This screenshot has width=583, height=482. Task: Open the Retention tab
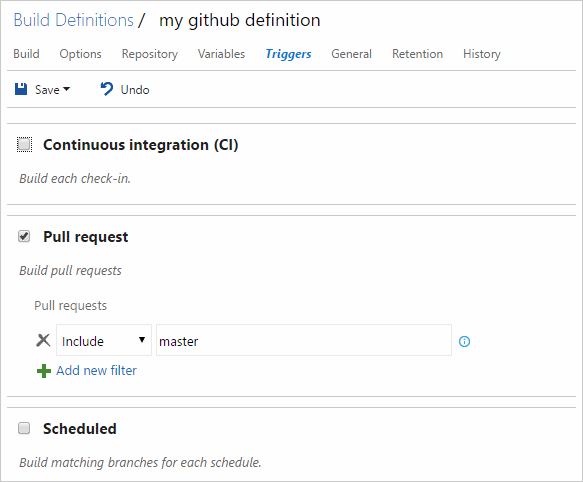point(417,54)
